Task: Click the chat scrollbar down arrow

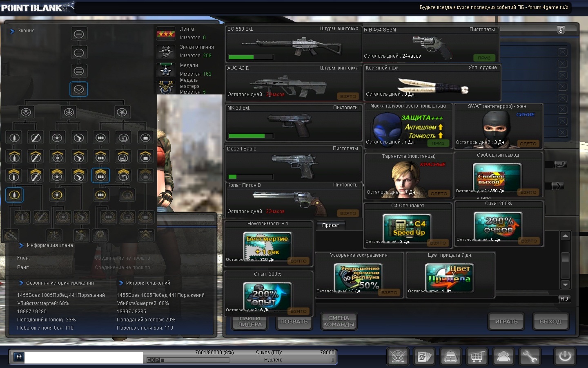Action: (x=565, y=285)
